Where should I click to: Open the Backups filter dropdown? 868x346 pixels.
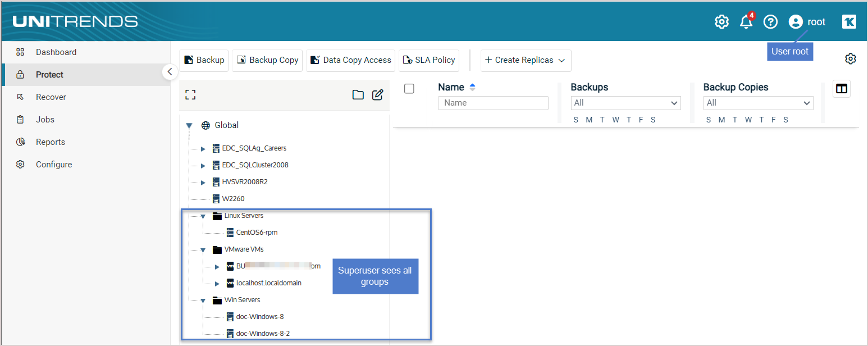(626, 103)
